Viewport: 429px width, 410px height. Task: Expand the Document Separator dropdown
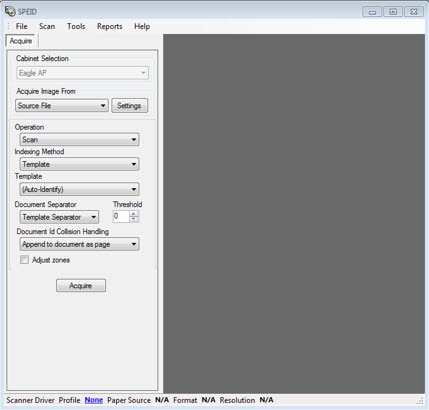click(59, 217)
